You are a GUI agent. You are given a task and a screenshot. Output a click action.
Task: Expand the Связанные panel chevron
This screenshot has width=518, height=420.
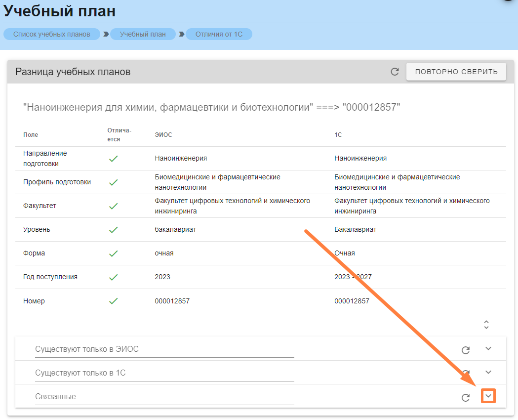coord(488,396)
